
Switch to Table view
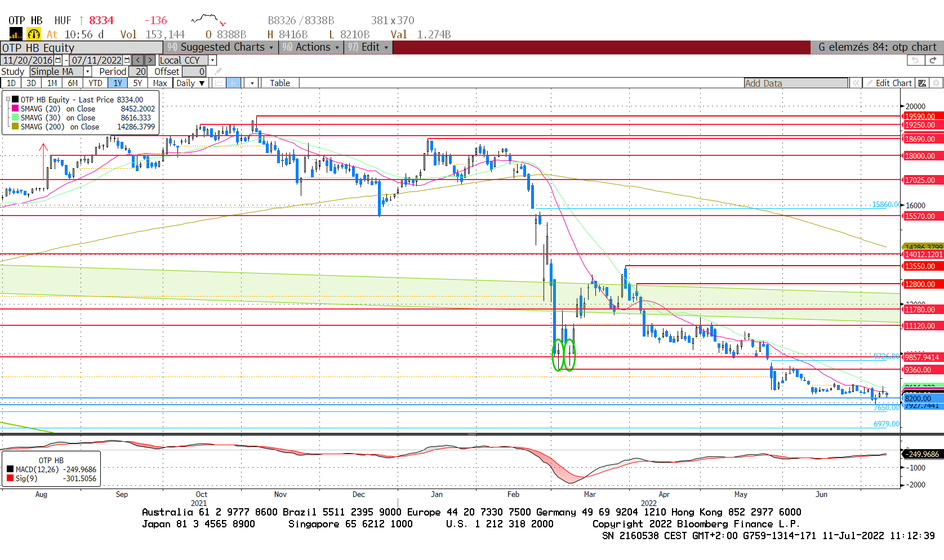(280, 83)
